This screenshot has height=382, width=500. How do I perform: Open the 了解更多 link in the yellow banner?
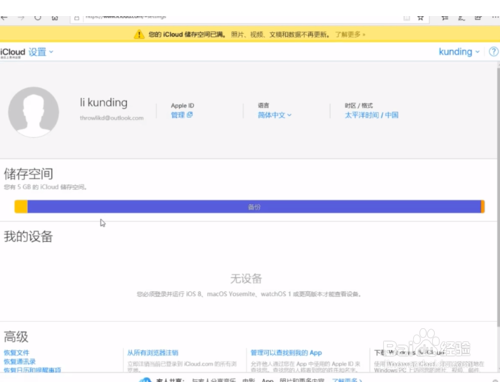(350, 35)
